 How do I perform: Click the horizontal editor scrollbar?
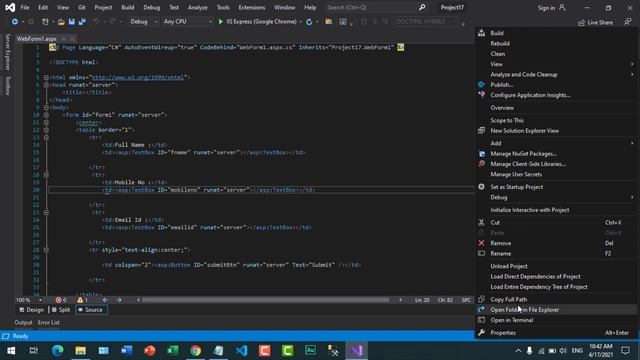pos(265,300)
